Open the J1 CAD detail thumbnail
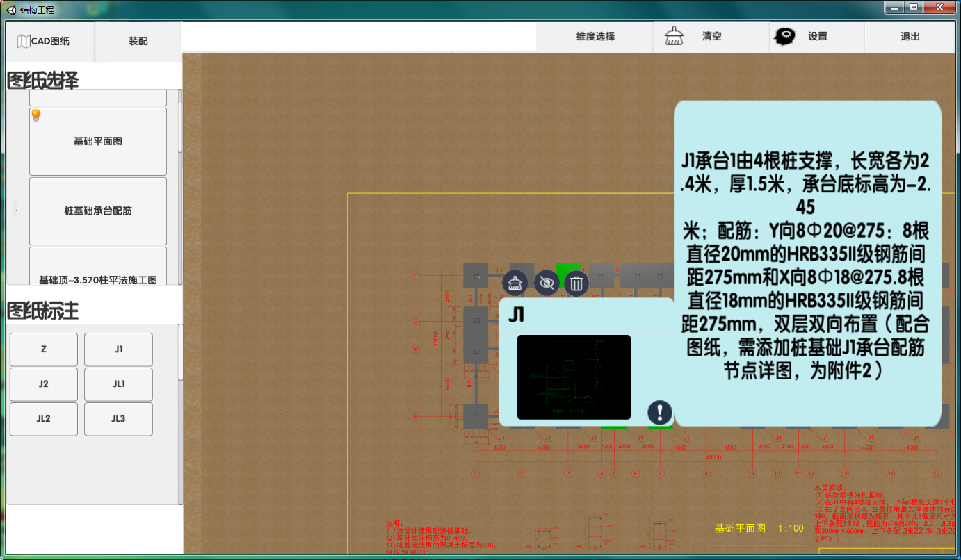This screenshot has width=961, height=560. point(574,377)
